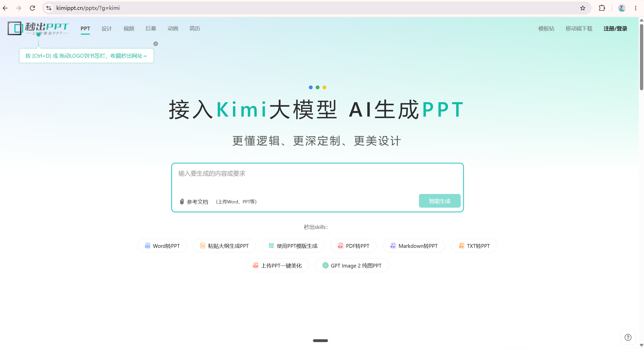
Task: Switch to the 视频 tab
Action: point(129,29)
